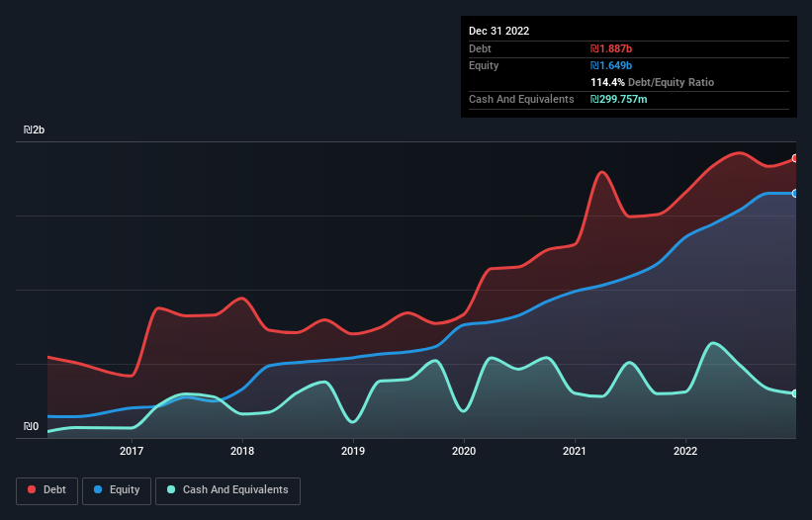Click the Debt label in tooltip

click(480, 48)
